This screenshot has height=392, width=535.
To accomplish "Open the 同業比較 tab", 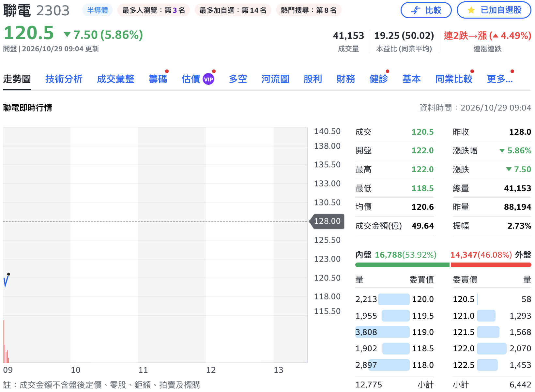I will [454, 79].
